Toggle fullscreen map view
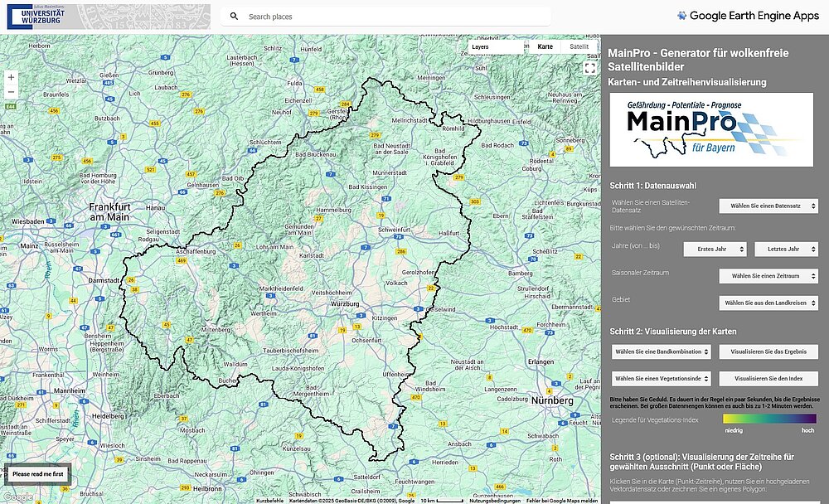829x504 pixels. pyautogui.click(x=589, y=68)
